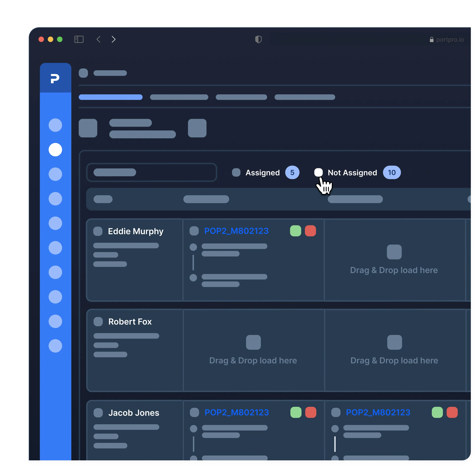Click green status swatch on Eddie's load
The image size is (476, 467).
295,231
